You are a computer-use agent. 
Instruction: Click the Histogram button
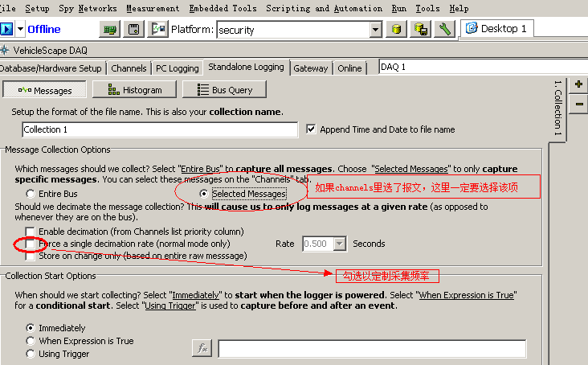[134, 90]
